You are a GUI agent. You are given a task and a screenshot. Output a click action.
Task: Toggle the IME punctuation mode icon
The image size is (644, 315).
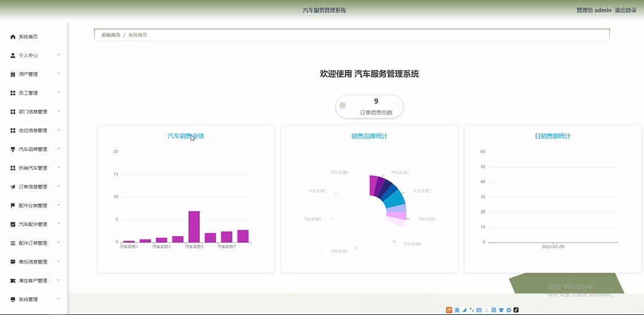point(472,310)
